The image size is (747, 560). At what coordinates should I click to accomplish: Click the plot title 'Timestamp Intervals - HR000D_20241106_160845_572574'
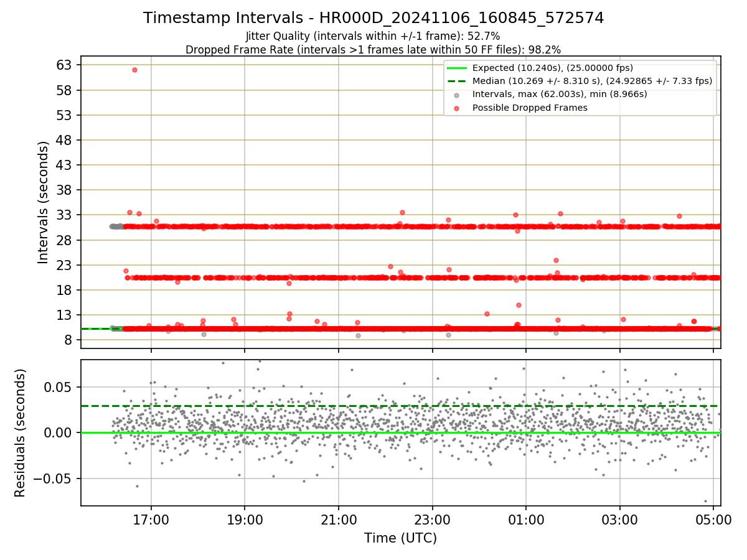374,18
